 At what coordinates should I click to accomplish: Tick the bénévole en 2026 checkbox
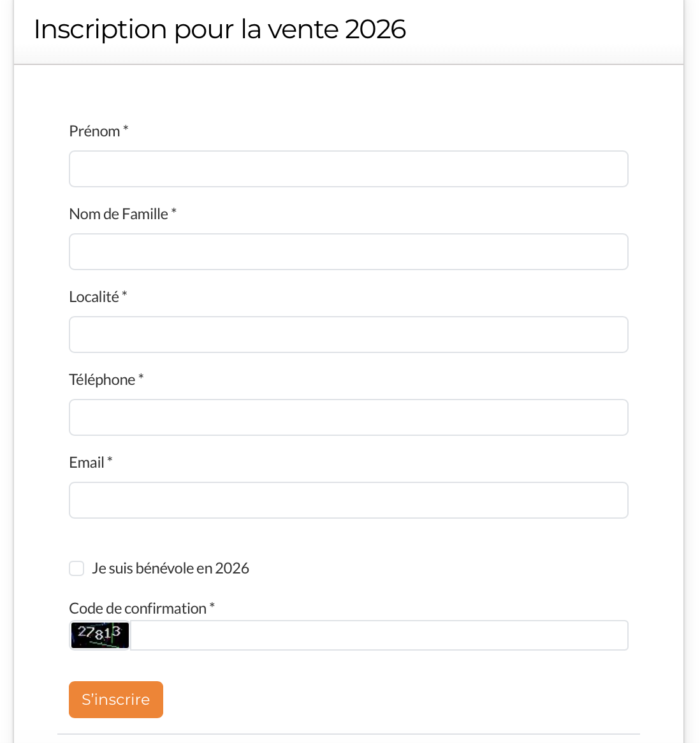coord(77,568)
